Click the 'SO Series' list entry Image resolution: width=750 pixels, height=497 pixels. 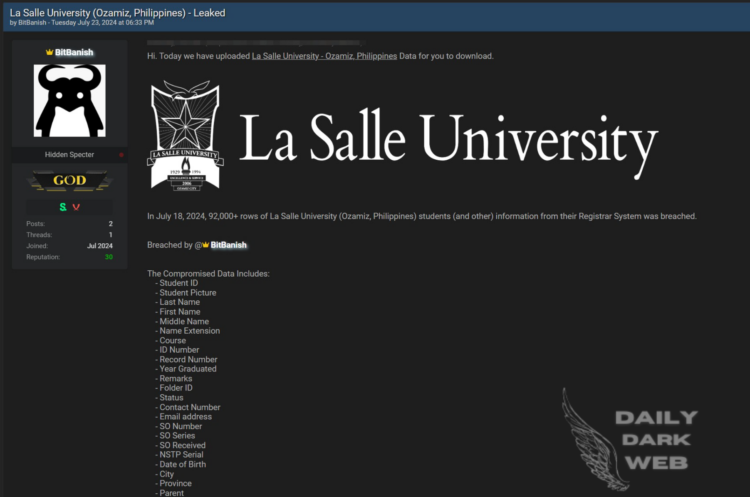tap(175, 436)
